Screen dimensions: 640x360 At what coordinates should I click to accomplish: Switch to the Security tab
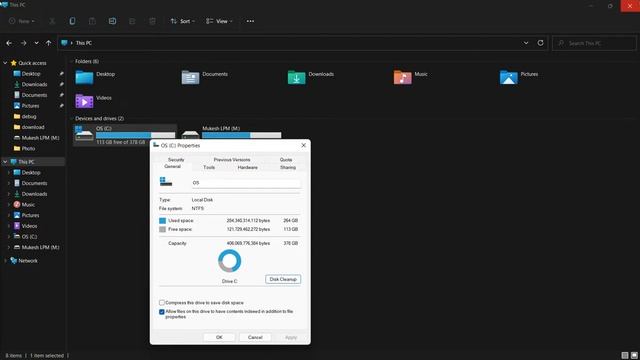point(176,160)
